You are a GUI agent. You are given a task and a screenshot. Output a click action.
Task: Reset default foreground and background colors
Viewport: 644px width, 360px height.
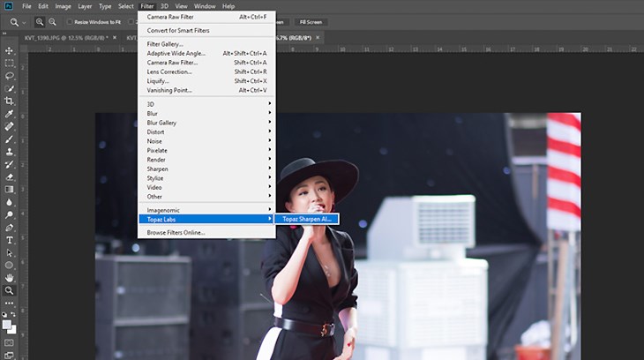coord(4,314)
